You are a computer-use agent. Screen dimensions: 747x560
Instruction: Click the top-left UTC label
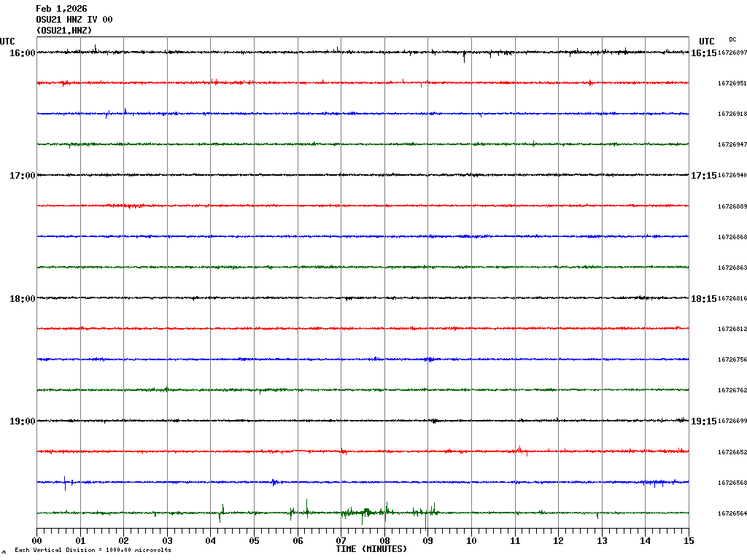[7, 42]
